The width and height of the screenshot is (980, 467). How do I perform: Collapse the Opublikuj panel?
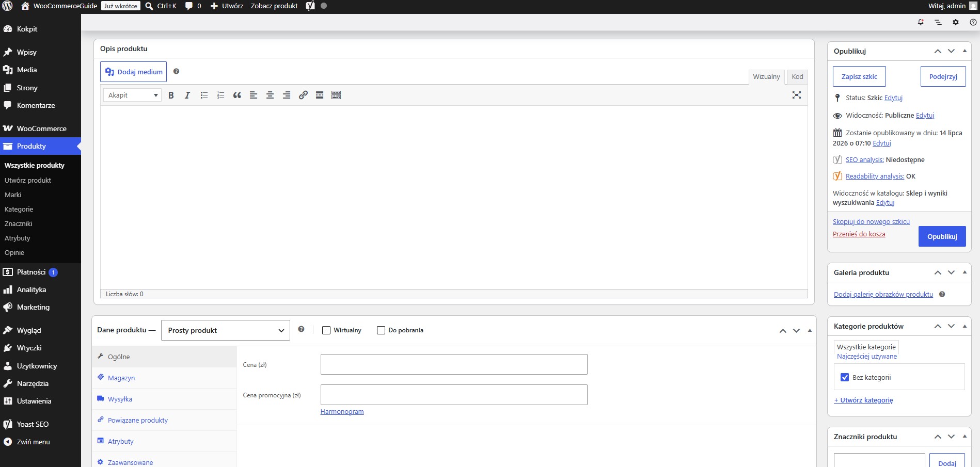pos(965,51)
